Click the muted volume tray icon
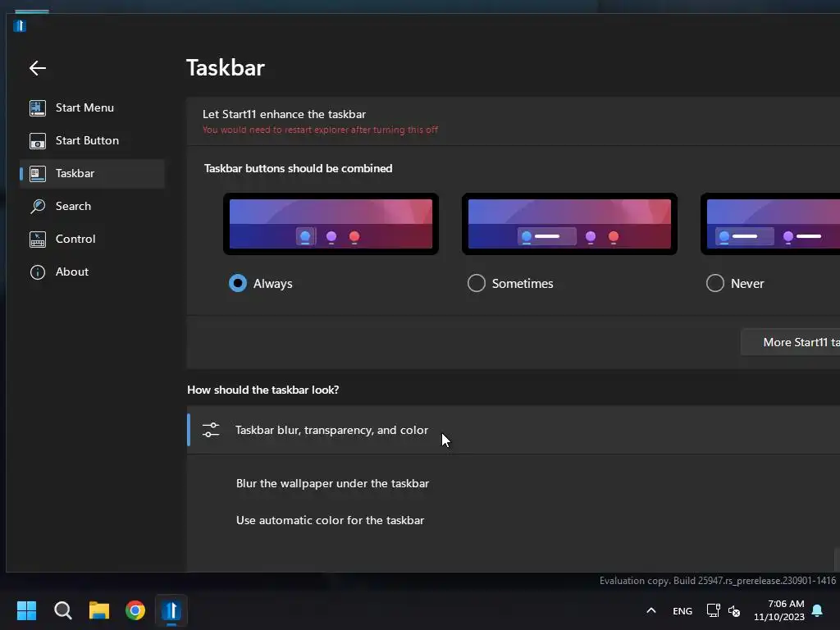This screenshot has width=840, height=630. (x=734, y=610)
